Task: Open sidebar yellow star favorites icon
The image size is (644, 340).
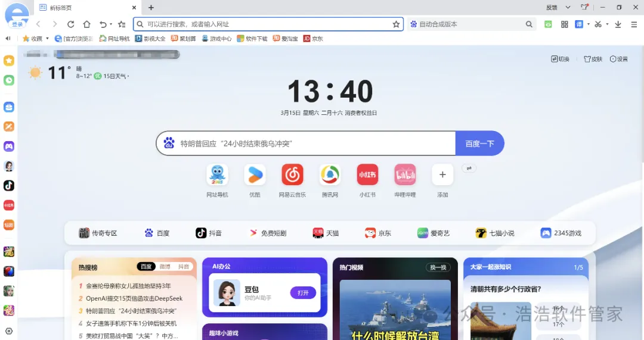Action: click(x=8, y=61)
